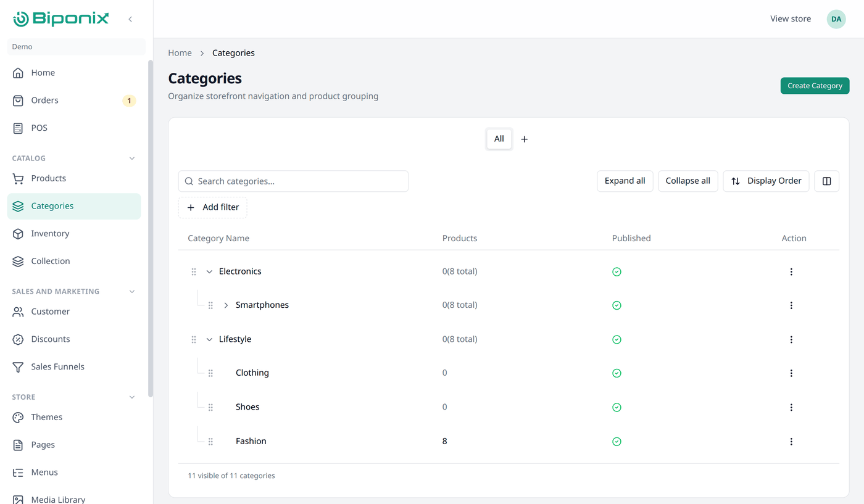Collapse the CATALOG sidebar section

coord(131,159)
